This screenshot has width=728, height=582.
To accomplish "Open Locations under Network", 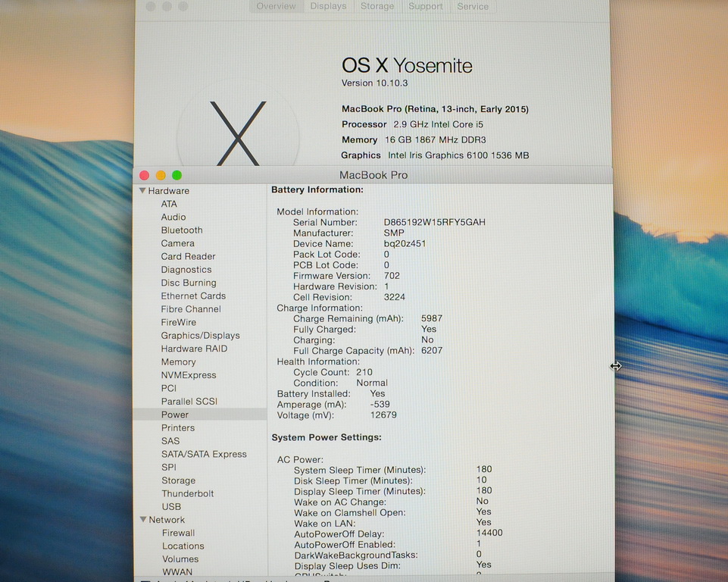I will click(183, 546).
